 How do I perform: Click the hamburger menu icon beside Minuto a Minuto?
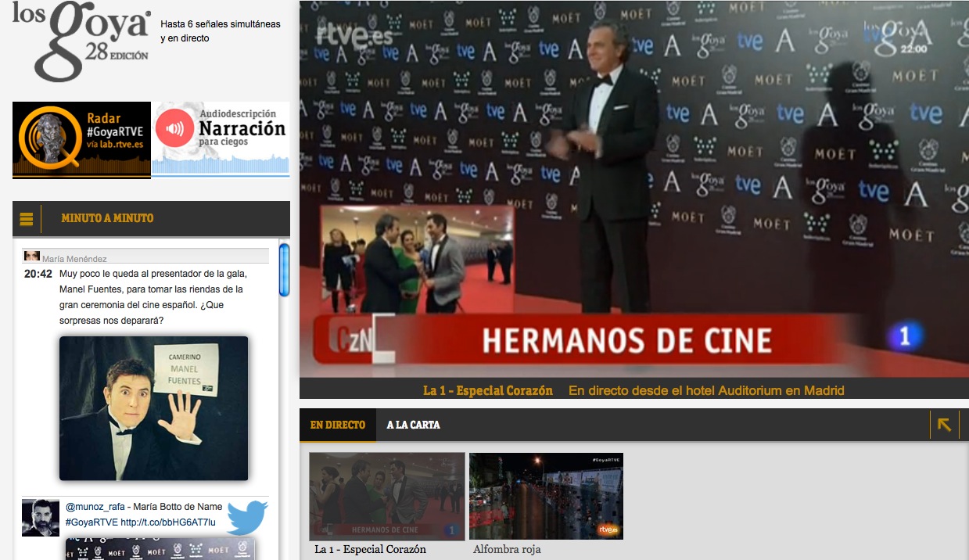coord(27,219)
